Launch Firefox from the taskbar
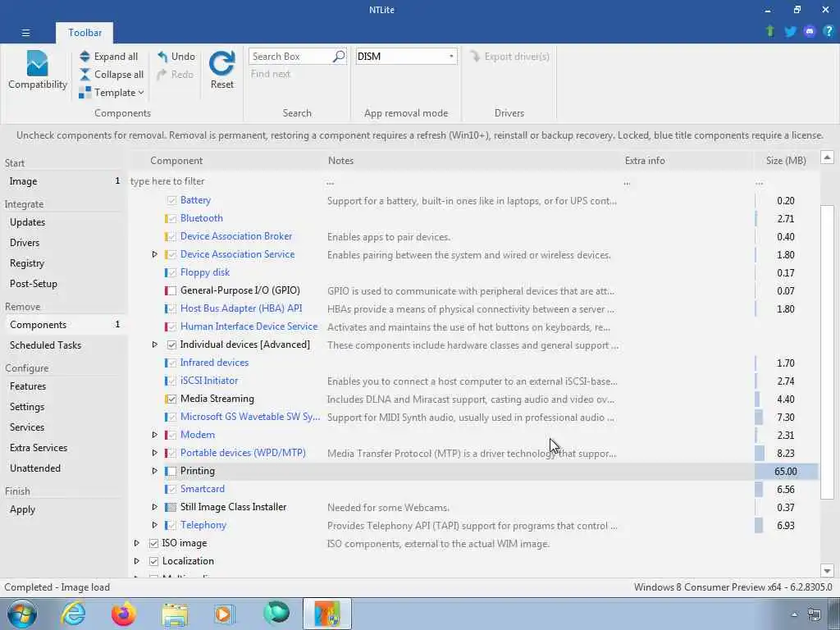 point(123,614)
